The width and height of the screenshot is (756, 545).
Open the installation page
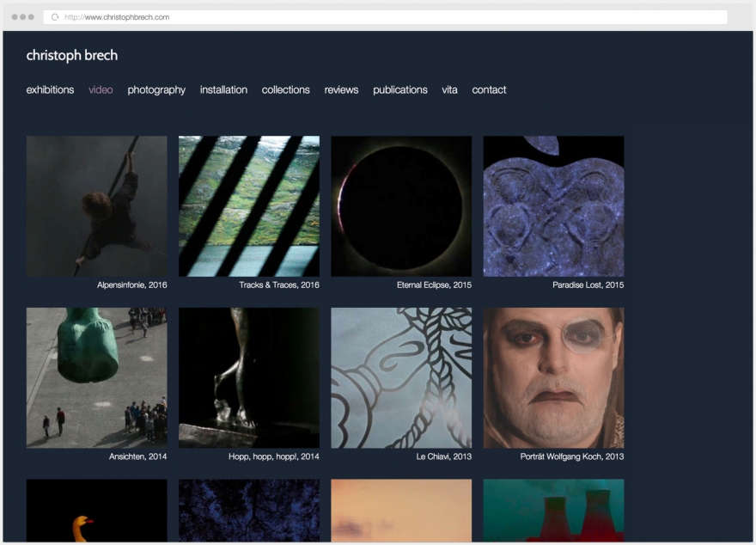(x=223, y=89)
